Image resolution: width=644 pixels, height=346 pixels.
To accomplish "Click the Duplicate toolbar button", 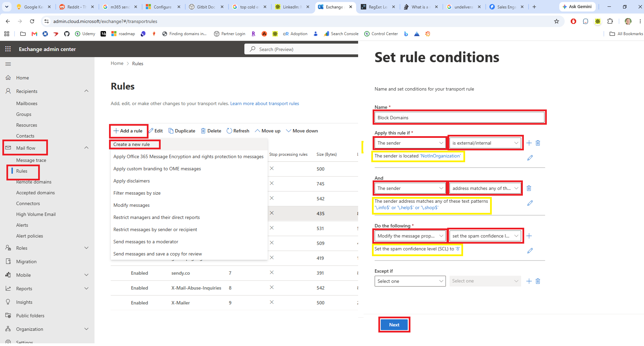I will pyautogui.click(x=182, y=131).
